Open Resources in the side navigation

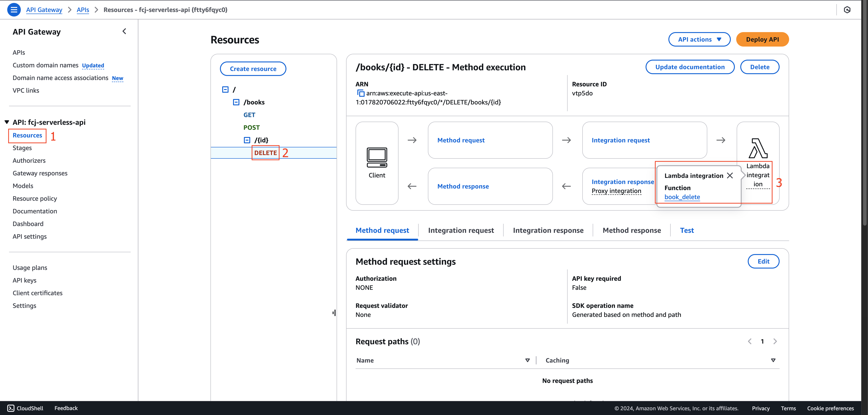click(27, 135)
